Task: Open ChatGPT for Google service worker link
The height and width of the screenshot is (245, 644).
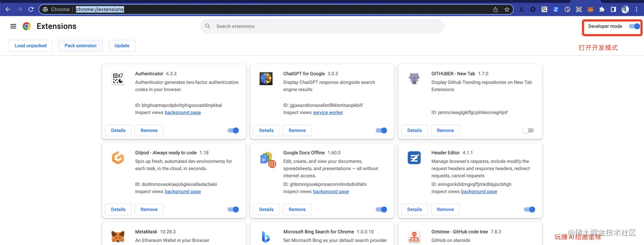Action: click(x=328, y=113)
